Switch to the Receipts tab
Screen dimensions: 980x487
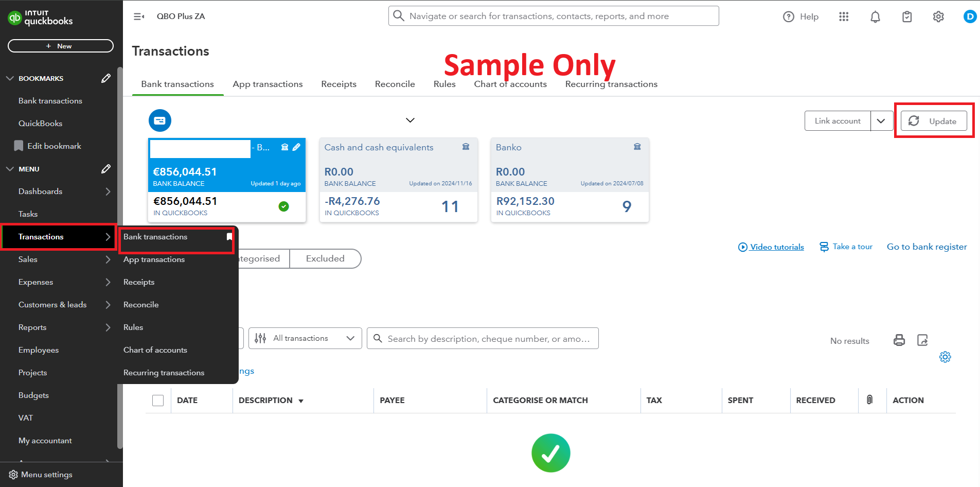(x=339, y=84)
